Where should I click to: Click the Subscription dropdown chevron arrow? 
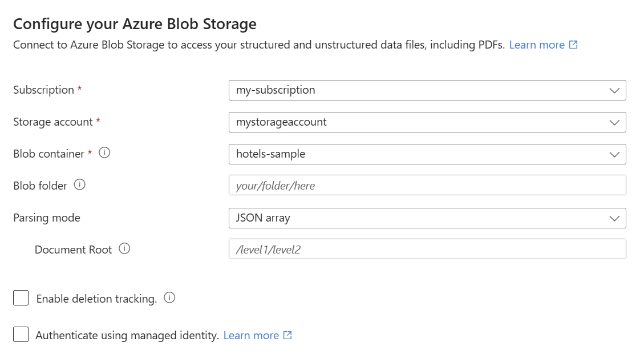(x=614, y=90)
